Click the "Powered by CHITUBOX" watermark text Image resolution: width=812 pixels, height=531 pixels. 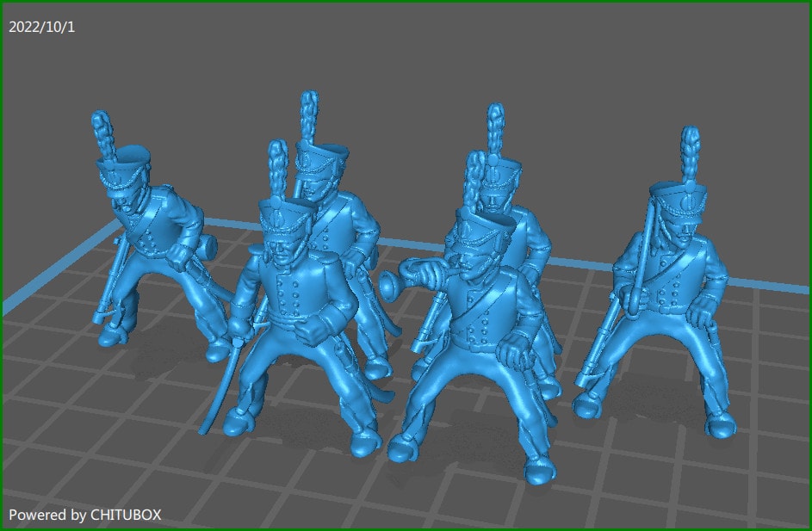84,515
